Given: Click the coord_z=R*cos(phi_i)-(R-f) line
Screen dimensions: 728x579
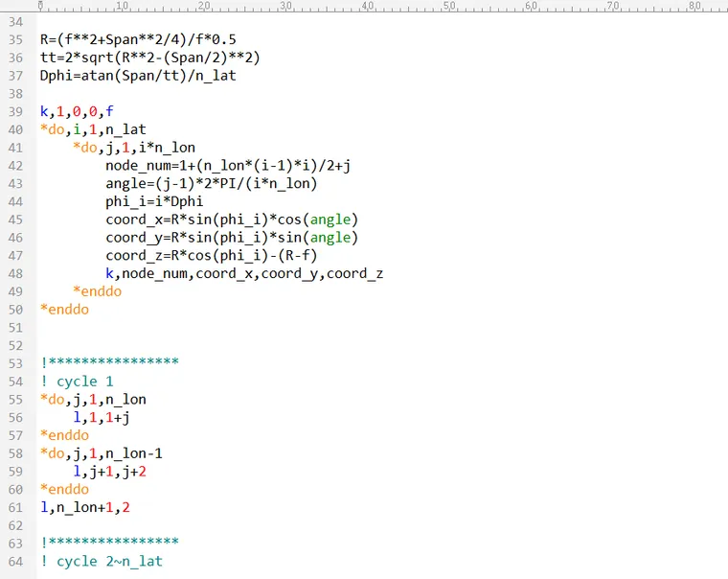Looking at the screenshot, I should pos(212,256).
